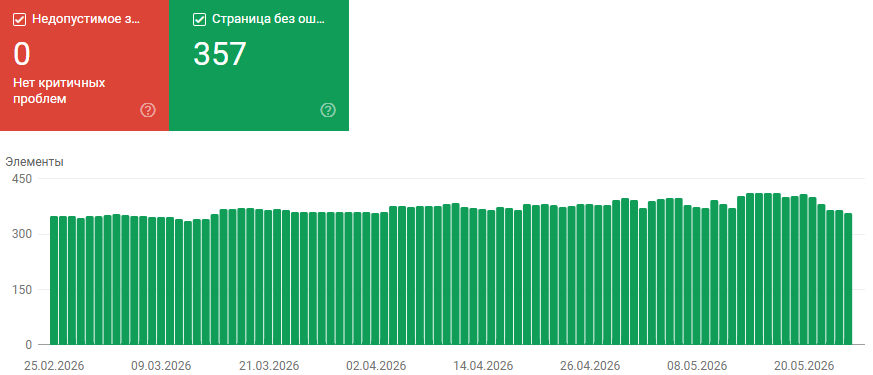Click the 14.04.2026 date label
This screenshot has height=375, width=873.
(483, 366)
